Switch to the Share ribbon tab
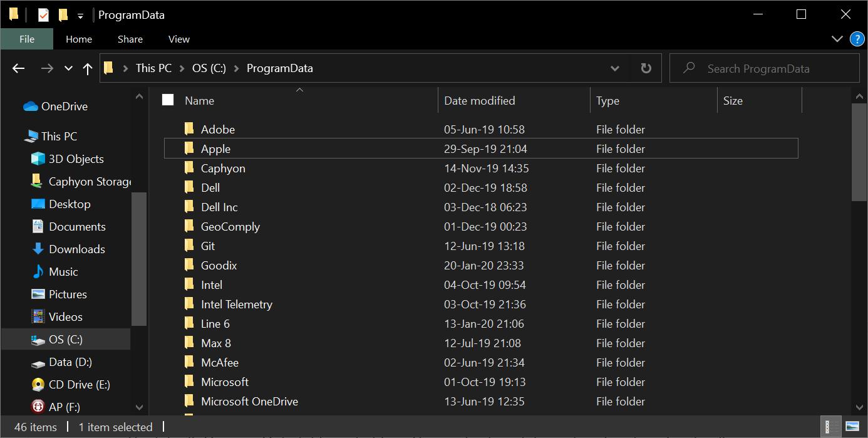The height and width of the screenshot is (438, 868). coord(130,39)
